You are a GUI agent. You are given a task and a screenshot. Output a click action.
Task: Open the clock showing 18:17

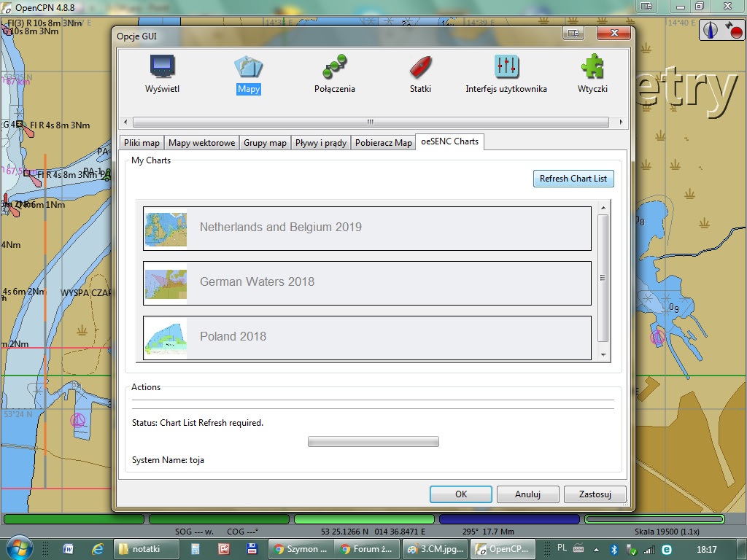point(706,550)
